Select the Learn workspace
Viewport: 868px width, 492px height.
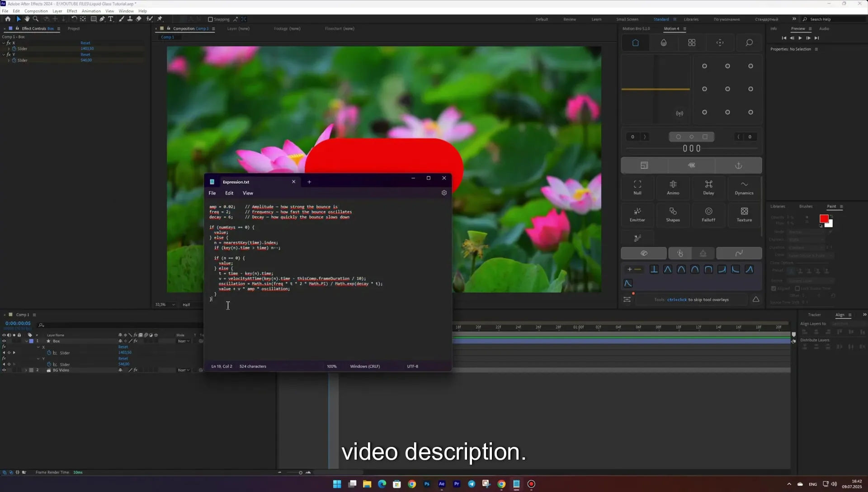point(596,19)
